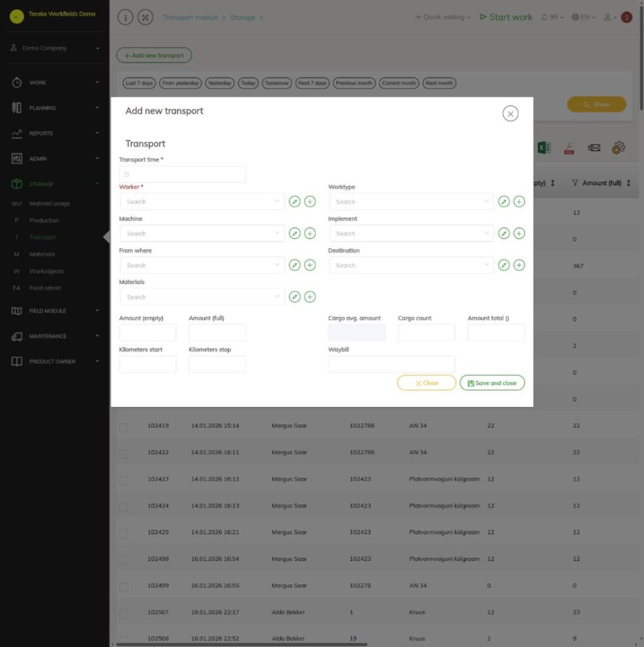Click edit pencil icon beside Worktype field
Viewport: 644px width, 647px height.
pos(504,202)
